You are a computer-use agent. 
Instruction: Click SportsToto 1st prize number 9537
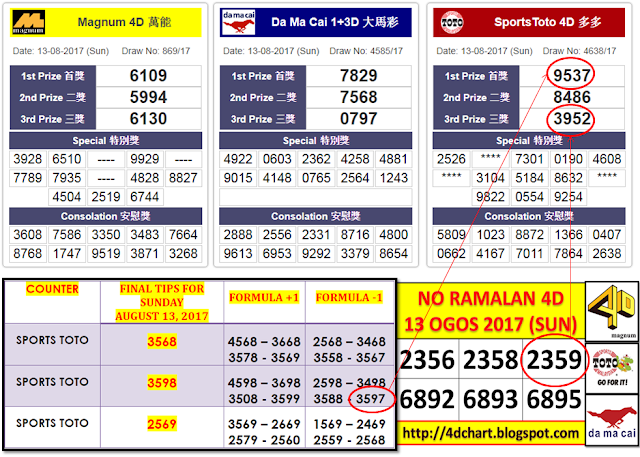click(x=572, y=75)
